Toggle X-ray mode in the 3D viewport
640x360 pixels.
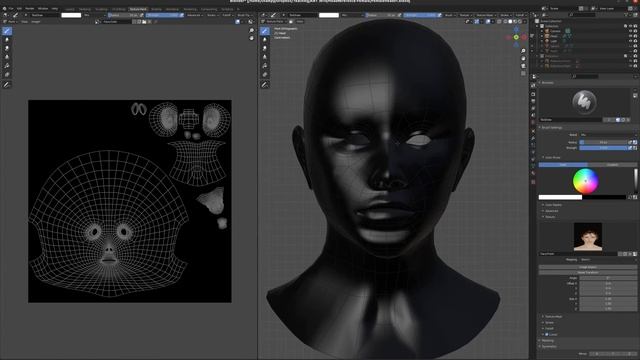tap(500, 22)
